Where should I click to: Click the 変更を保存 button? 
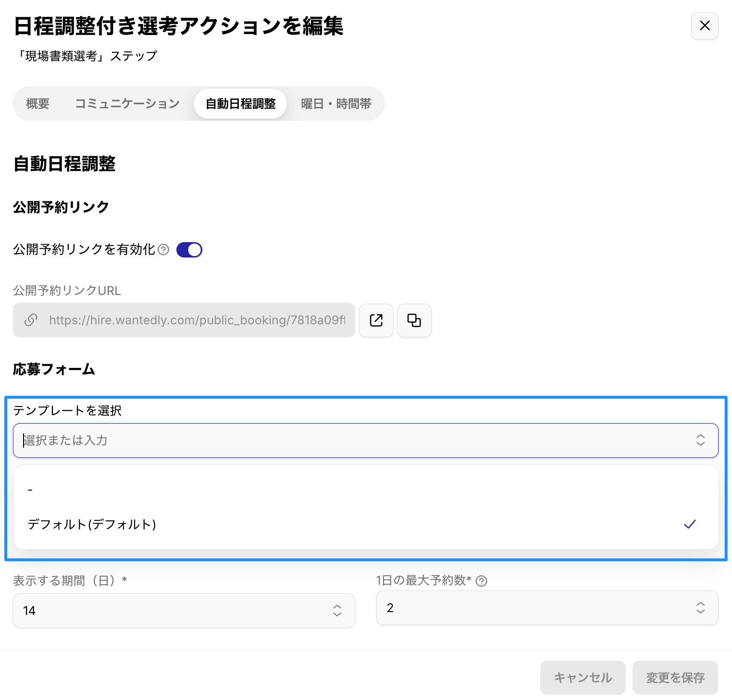[675, 677]
